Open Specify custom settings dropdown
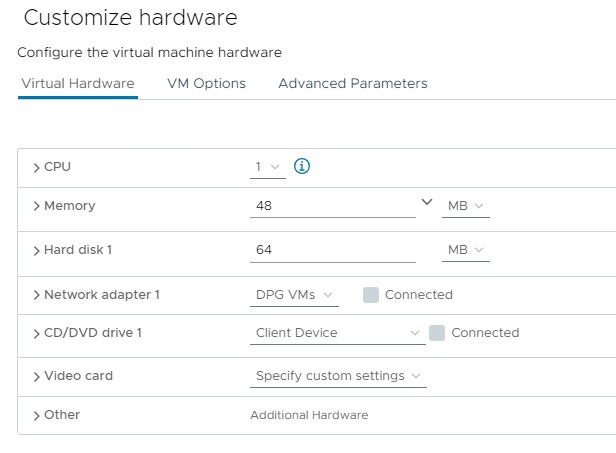This screenshot has width=616, height=453. pos(338,376)
